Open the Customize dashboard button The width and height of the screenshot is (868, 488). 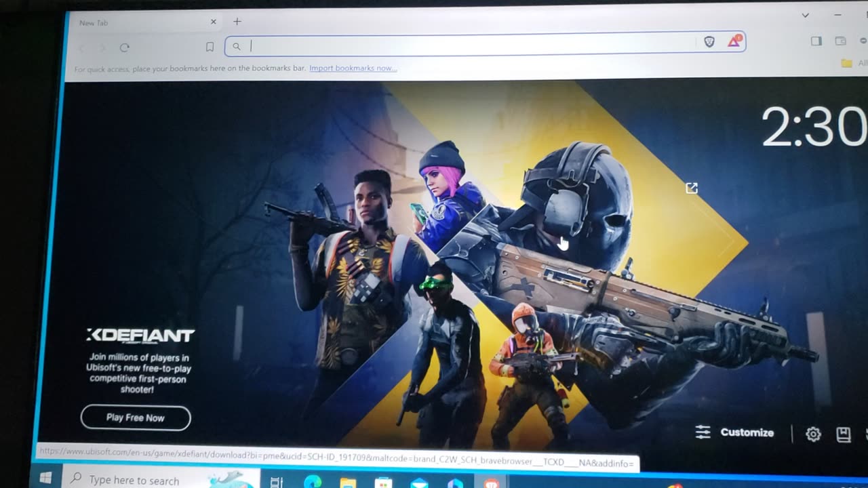tap(735, 432)
